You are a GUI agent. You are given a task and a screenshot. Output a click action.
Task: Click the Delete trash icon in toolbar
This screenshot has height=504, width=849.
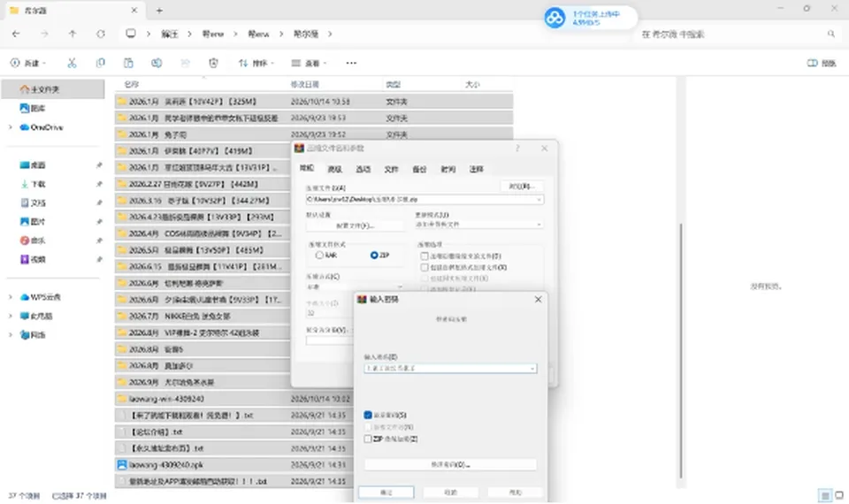click(213, 64)
